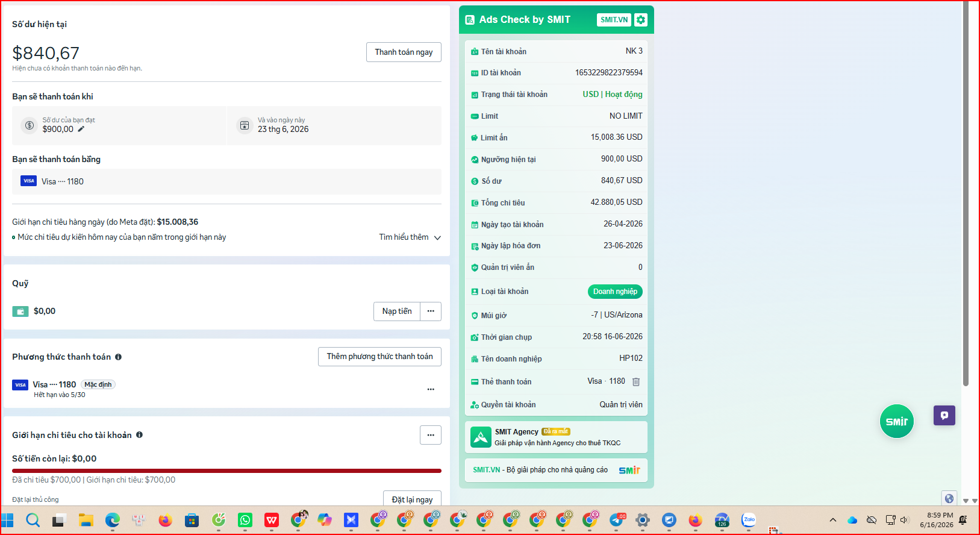This screenshot has width=980, height=535.
Task: Click the current balance $840,67
Action: [46, 53]
